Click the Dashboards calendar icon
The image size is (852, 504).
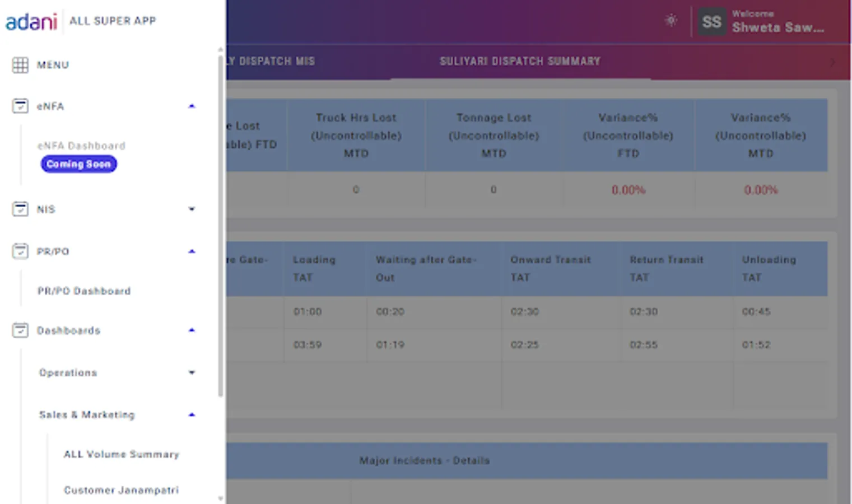[20, 330]
